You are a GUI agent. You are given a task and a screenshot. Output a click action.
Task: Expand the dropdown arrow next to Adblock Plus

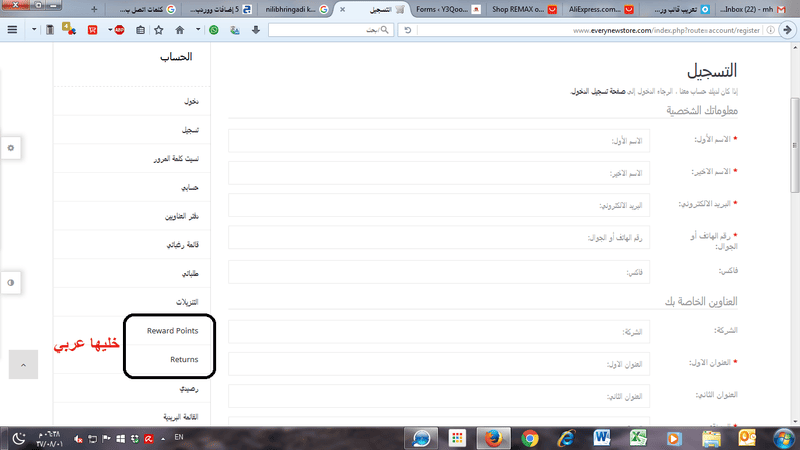click(110, 30)
